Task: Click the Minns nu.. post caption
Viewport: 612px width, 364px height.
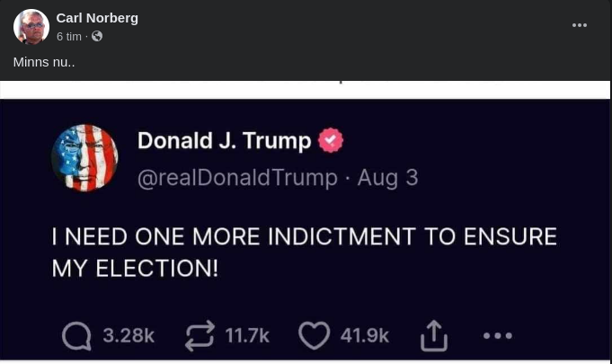Action: tap(44, 62)
